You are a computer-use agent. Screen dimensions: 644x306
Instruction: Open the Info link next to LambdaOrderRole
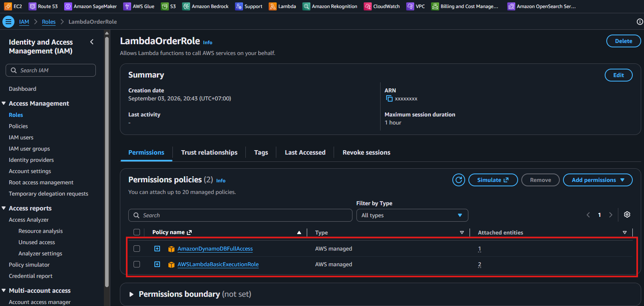tap(207, 43)
